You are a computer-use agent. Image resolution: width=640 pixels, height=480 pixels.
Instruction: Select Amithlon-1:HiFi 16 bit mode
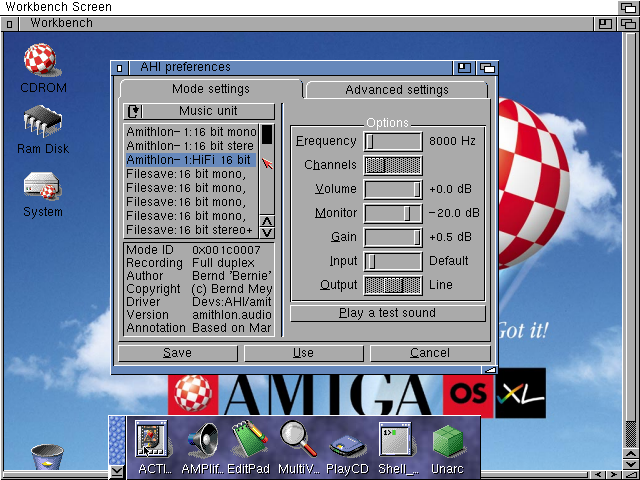pyautogui.click(x=191, y=160)
